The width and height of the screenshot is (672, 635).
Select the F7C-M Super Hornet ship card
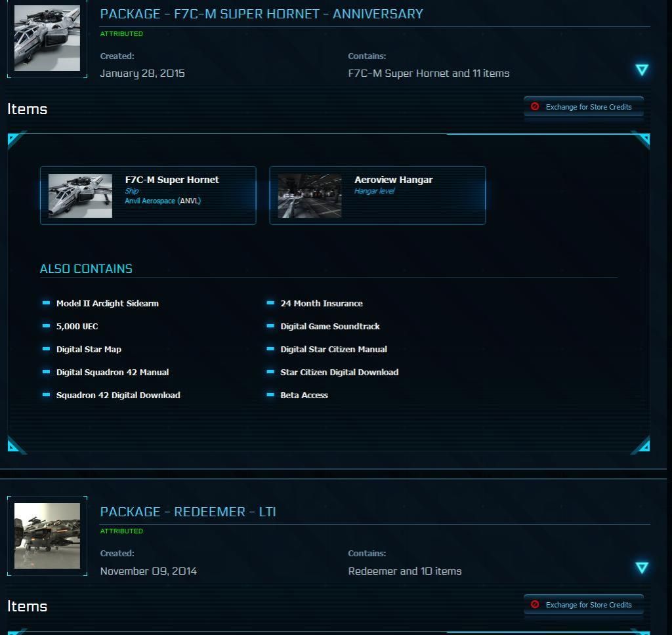click(148, 195)
